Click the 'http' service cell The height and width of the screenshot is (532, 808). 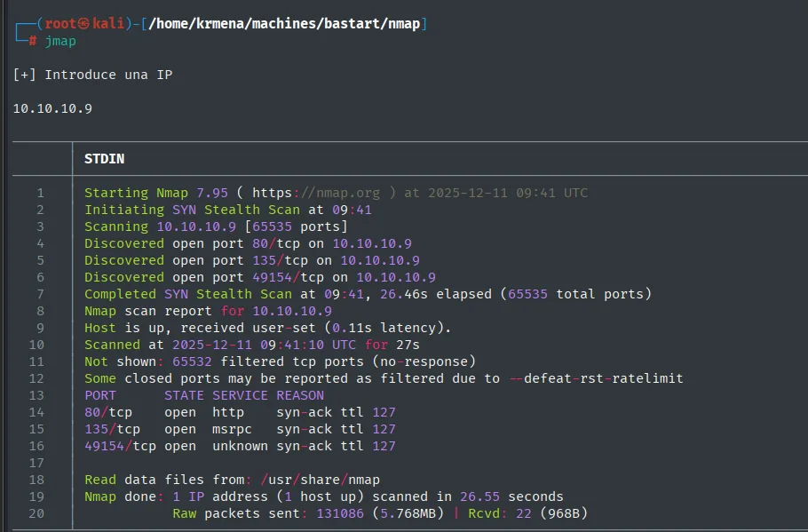pos(228,412)
